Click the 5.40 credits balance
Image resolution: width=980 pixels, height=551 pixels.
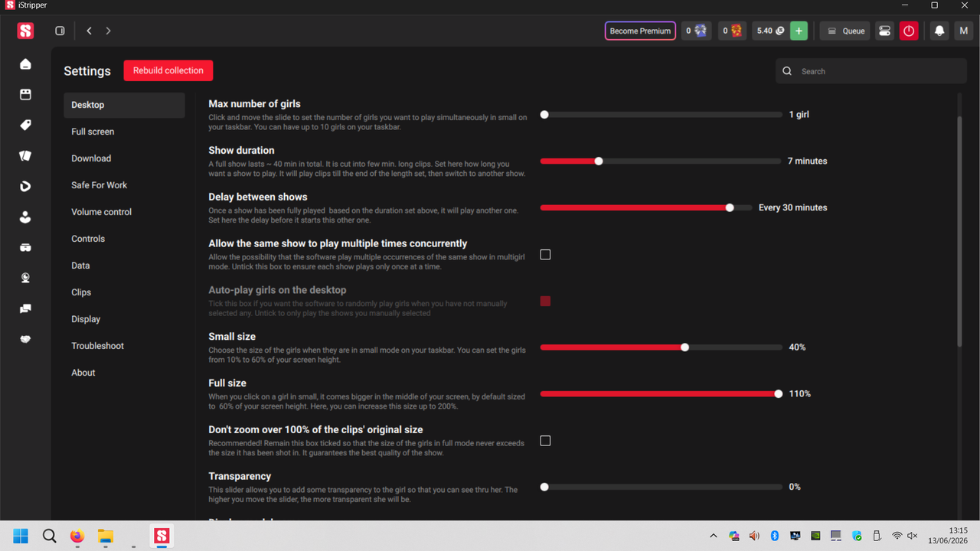click(x=770, y=31)
